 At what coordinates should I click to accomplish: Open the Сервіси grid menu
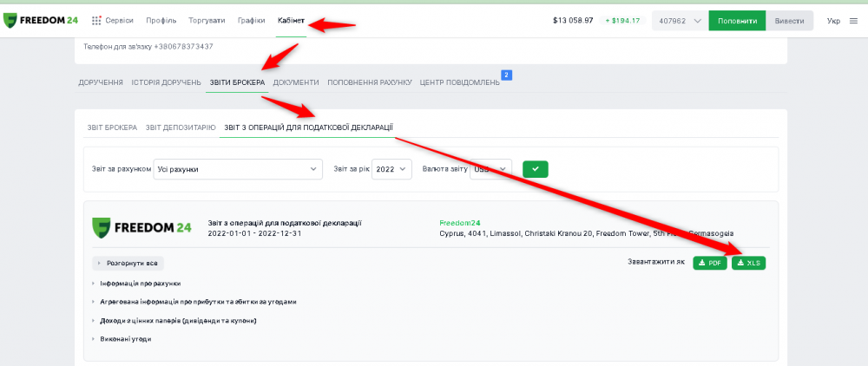coord(112,21)
